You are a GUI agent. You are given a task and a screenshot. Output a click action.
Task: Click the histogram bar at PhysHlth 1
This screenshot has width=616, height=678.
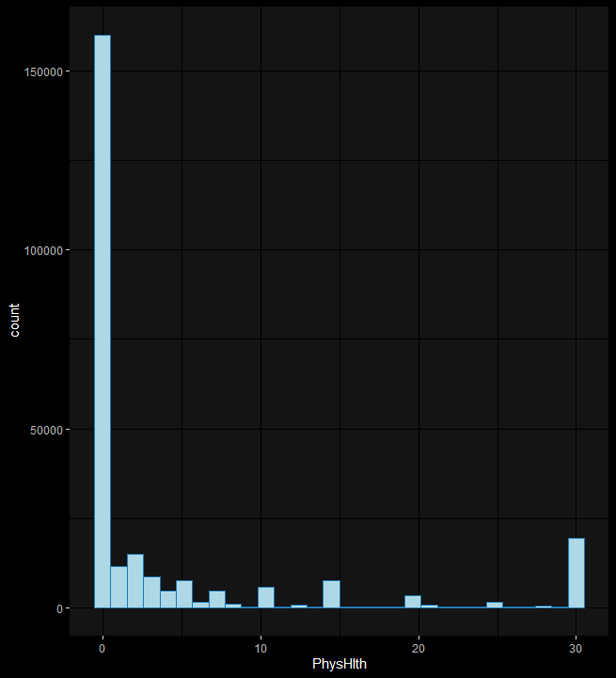point(118,587)
